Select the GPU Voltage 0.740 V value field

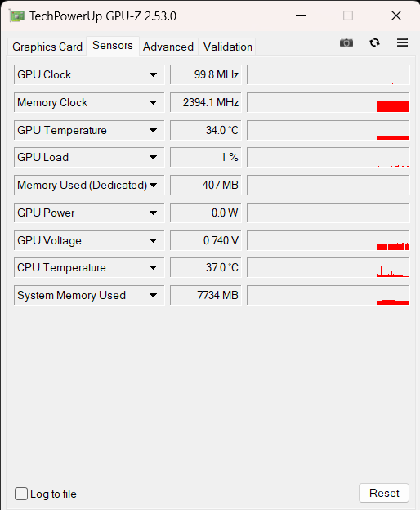pos(206,240)
